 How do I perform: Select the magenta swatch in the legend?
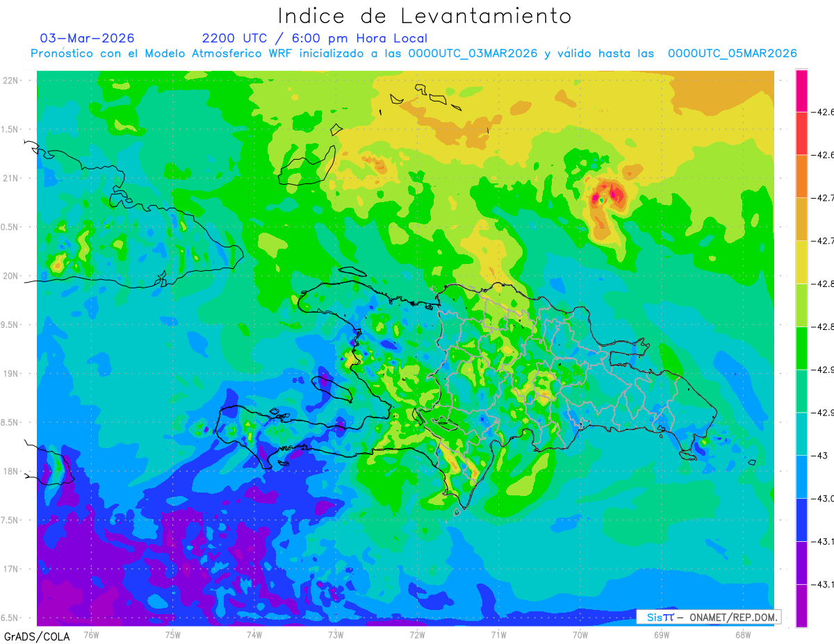tap(801, 91)
